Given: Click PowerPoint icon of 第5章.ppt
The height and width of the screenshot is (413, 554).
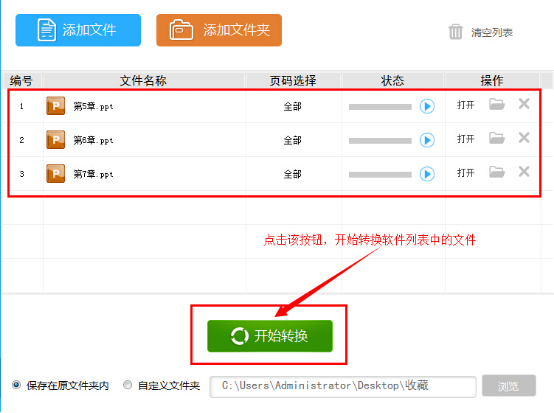Looking at the screenshot, I should 55,106.
